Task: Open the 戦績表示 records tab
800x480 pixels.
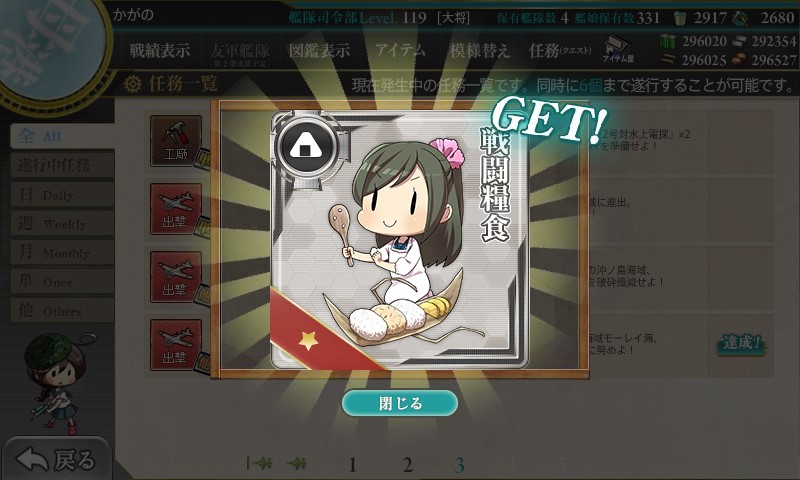Action: [160, 50]
